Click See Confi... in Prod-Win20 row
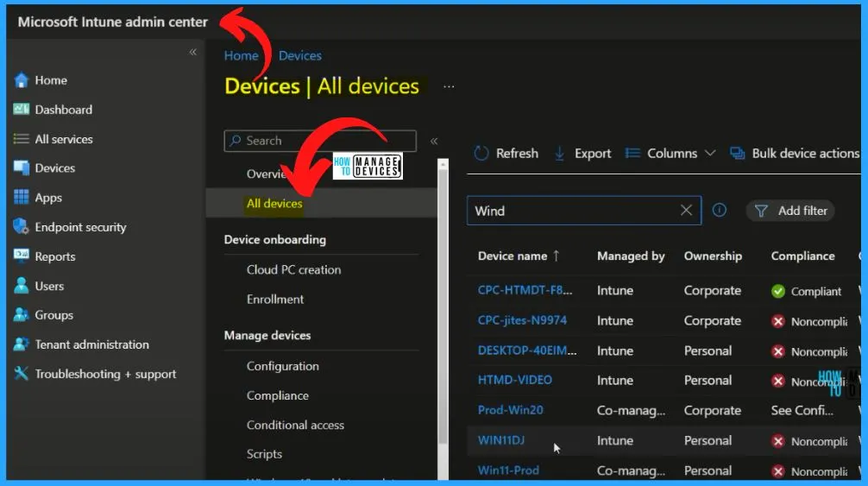This screenshot has width=868, height=486. point(802,410)
